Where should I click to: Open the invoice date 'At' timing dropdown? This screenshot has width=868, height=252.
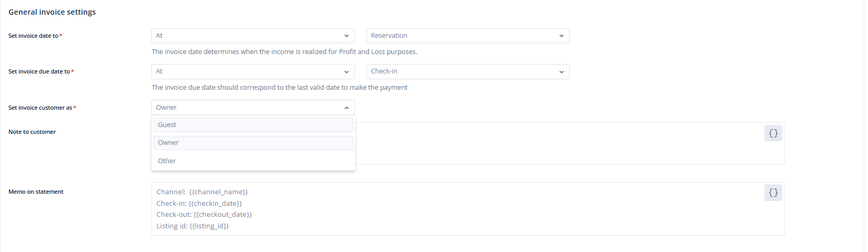coord(253,36)
